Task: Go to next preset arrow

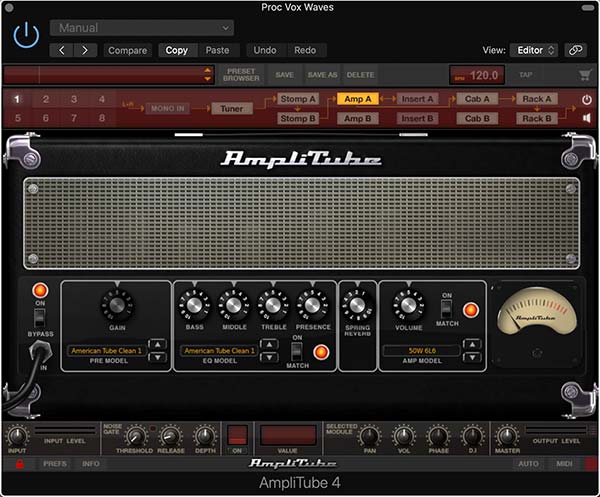Action: [x=85, y=50]
